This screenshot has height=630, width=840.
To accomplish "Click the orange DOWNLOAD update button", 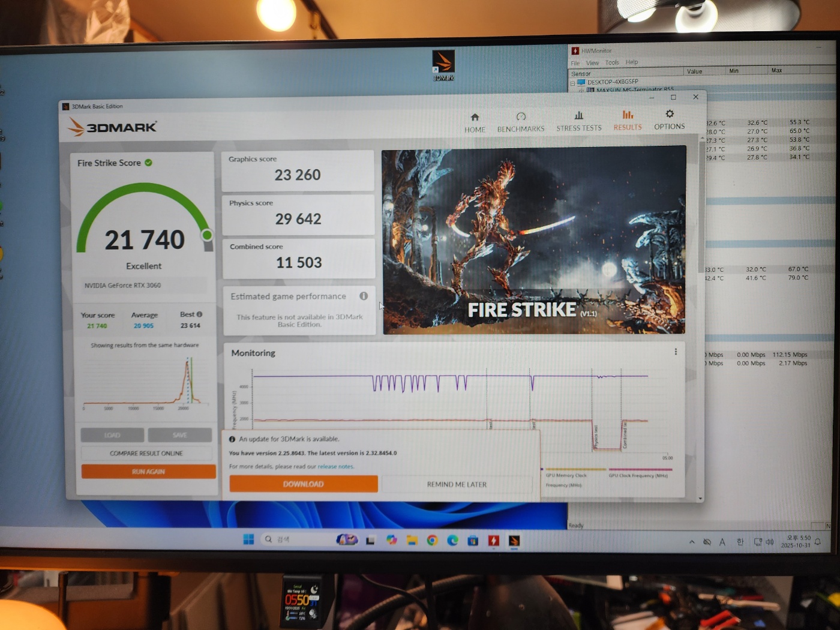I will tap(304, 484).
